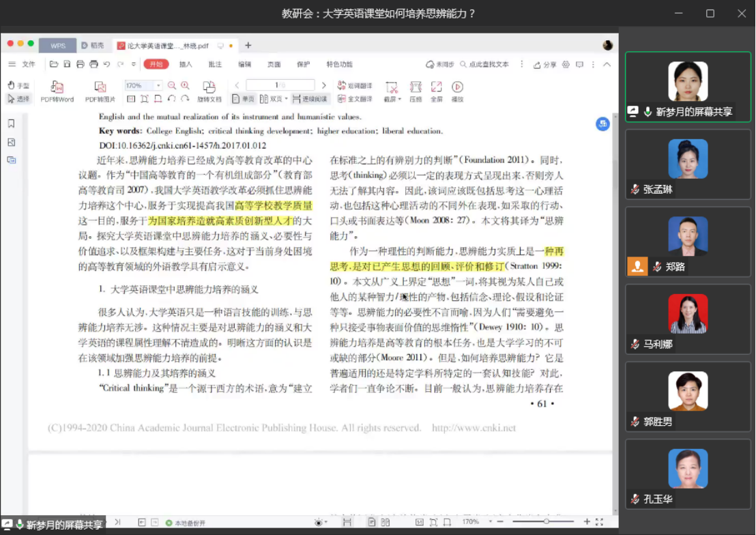Open the word translation (划词翻译) tool

[x=355, y=85]
